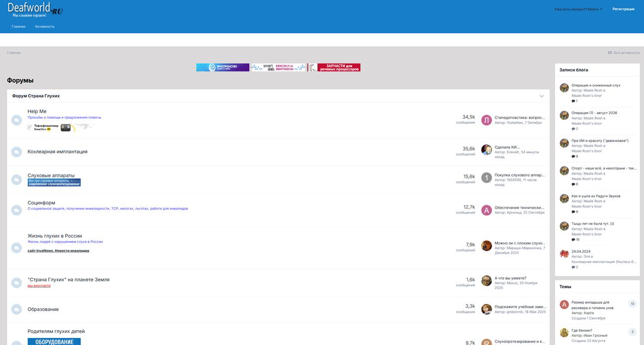
Task: Open ЛюбаНик's avatar in Help Me row
Action: coord(487,120)
